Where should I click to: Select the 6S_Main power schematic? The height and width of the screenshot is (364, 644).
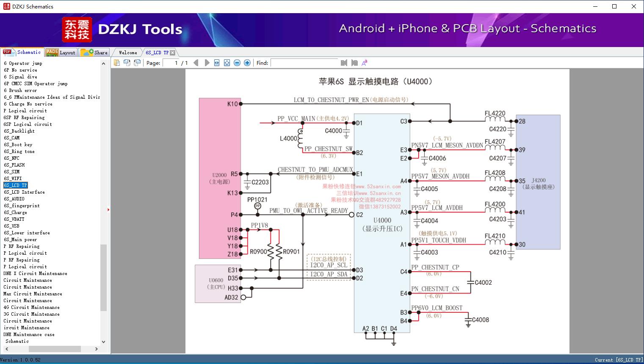20,239
